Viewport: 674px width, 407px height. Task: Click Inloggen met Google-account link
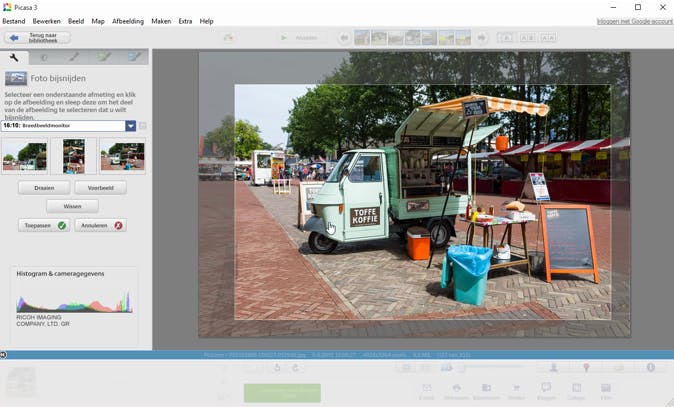coord(633,21)
